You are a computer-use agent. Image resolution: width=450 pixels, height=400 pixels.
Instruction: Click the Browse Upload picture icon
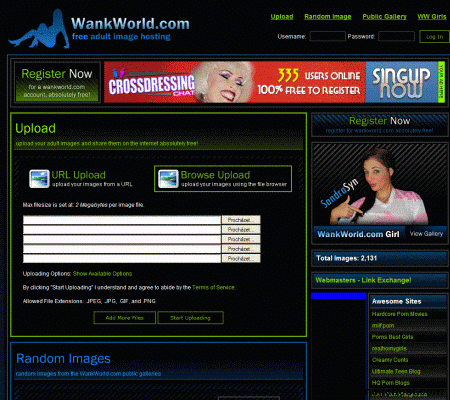point(168,179)
